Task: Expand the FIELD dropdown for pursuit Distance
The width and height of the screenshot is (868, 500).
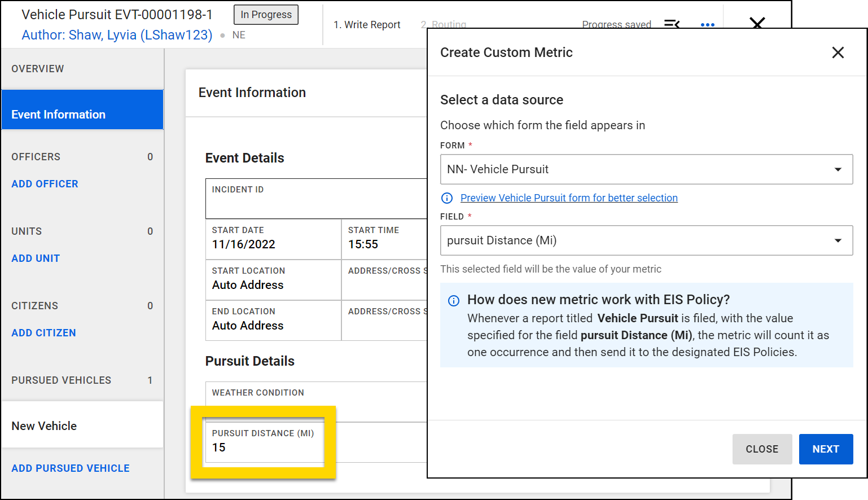Action: (646, 240)
